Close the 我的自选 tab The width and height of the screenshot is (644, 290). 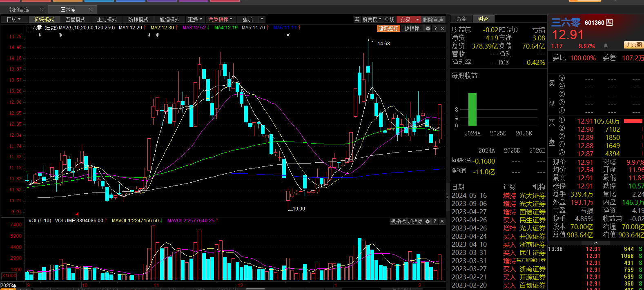(42, 9)
